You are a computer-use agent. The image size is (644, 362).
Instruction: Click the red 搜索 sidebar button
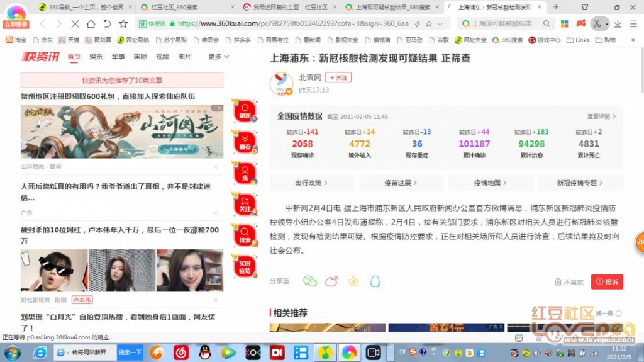tap(245, 235)
